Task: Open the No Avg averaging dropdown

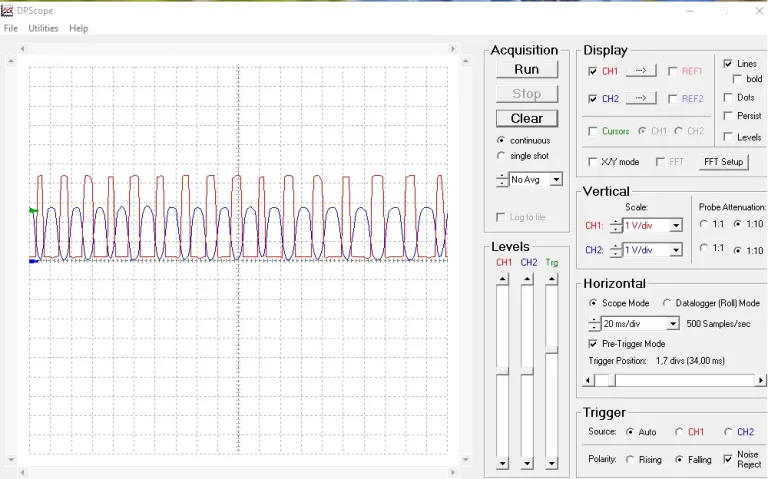Action: (556, 180)
